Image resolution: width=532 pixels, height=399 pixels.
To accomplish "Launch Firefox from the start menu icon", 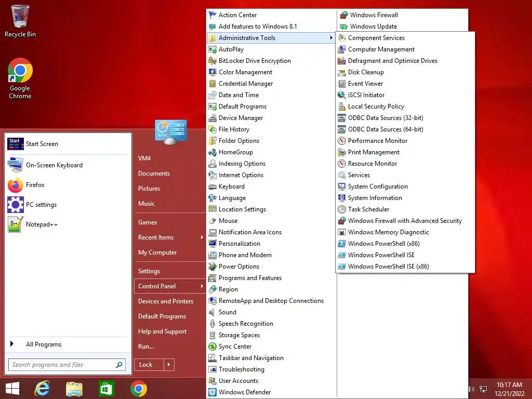I will click(x=15, y=185).
